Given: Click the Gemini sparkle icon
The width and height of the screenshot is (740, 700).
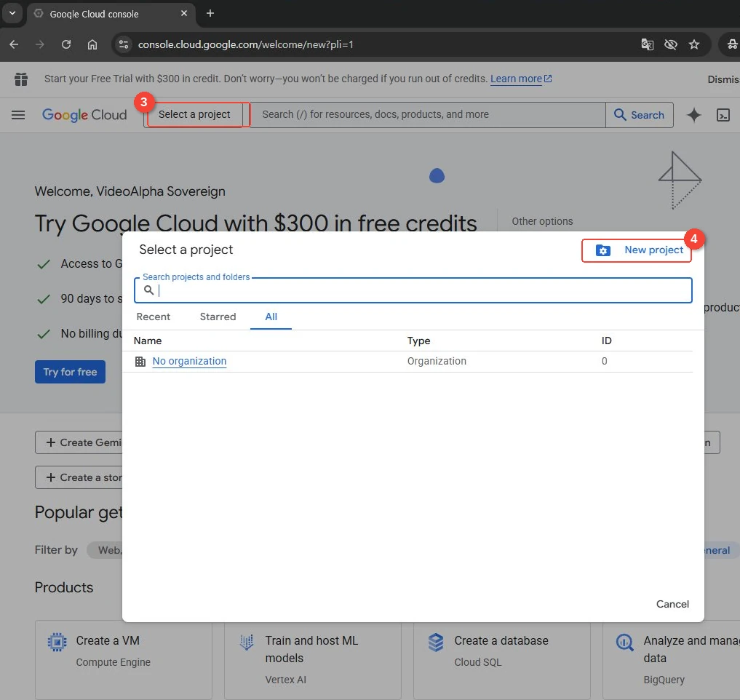Looking at the screenshot, I should [x=693, y=115].
